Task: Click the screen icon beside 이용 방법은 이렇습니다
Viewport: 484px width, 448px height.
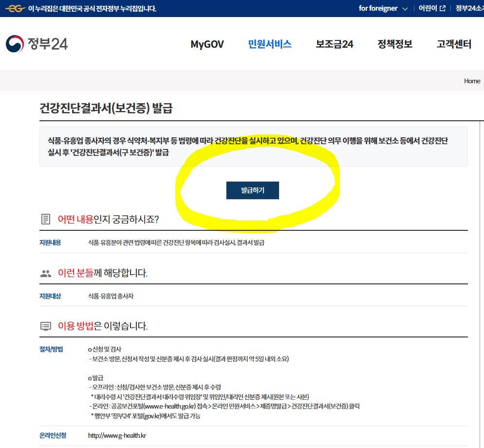Action: point(46,326)
